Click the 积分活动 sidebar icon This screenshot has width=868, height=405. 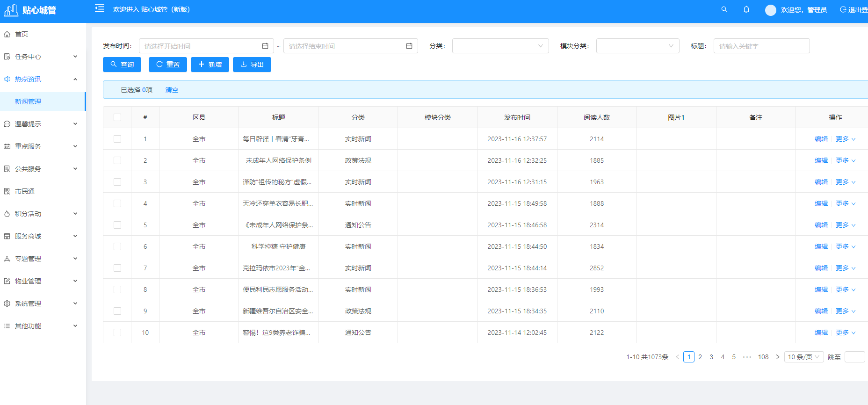[7, 214]
